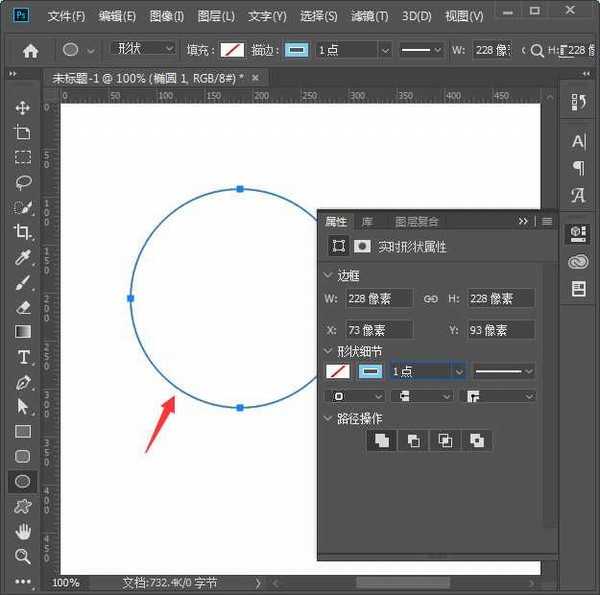Click the Home button in options bar
This screenshot has height=595, width=600.
point(30,50)
